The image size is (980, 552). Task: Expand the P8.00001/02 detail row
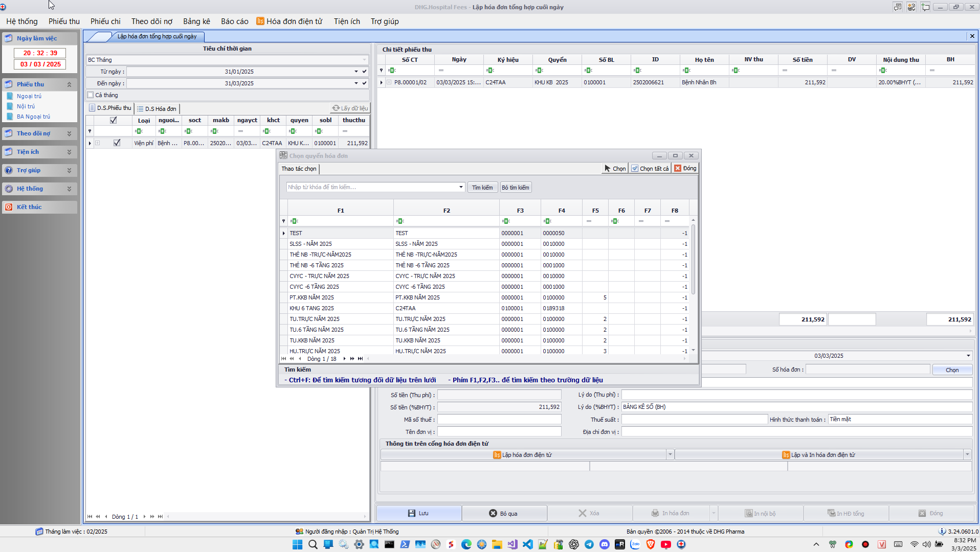[x=389, y=82]
